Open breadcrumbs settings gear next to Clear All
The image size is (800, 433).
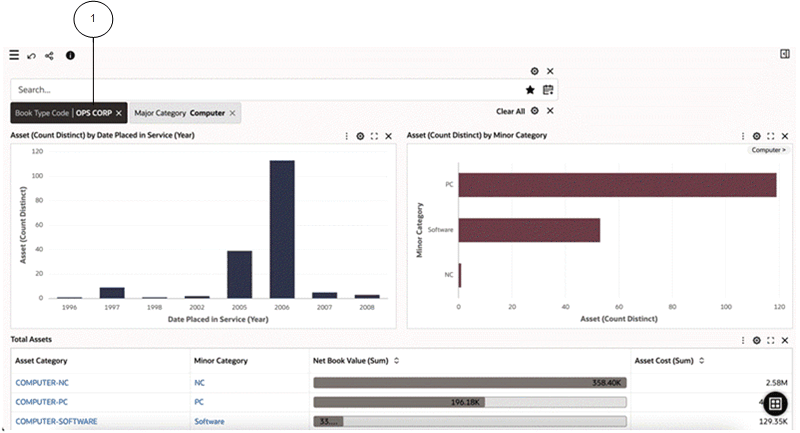(x=534, y=111)
